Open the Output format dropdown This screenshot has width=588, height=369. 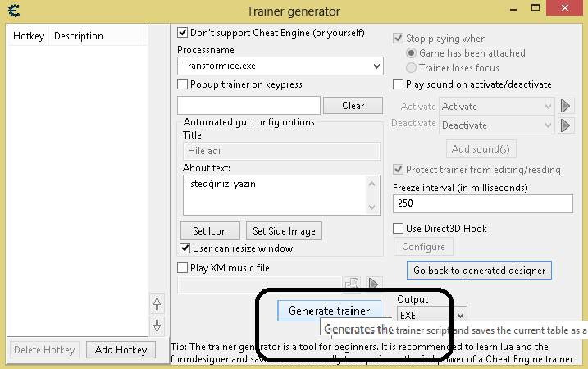[461, 315]
